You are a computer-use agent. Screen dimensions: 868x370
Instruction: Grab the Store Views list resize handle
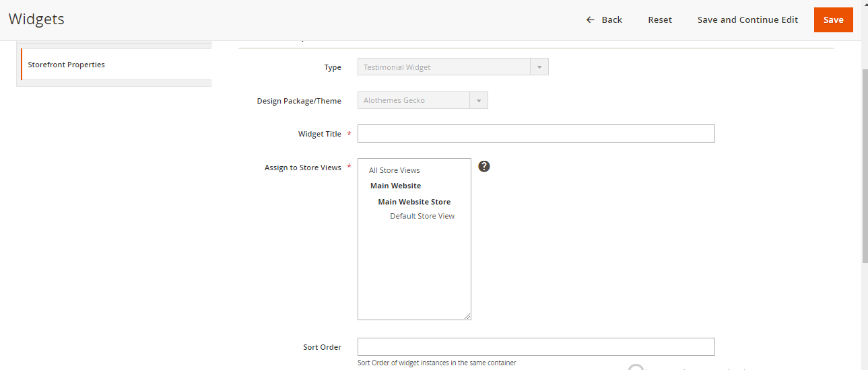pyautogui.click(x=467, y=316)
